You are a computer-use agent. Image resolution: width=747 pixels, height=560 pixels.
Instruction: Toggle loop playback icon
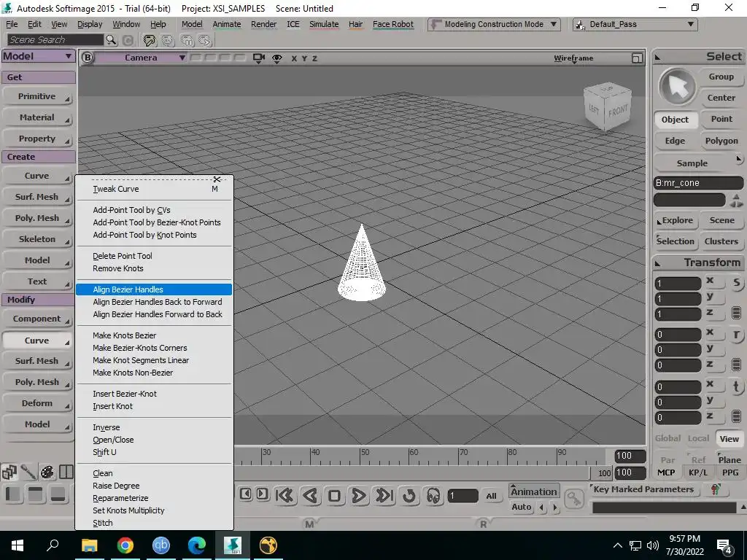click(x=409, y=496)
